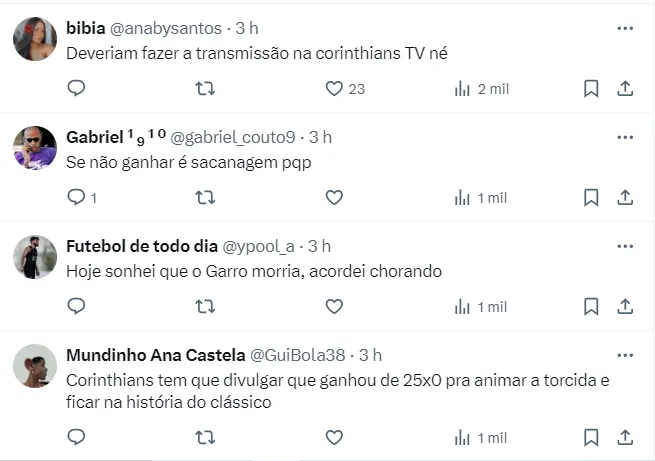The image size is (655, 461).
Task: Repost Gabriel's tweet
Action: [205, 198]
